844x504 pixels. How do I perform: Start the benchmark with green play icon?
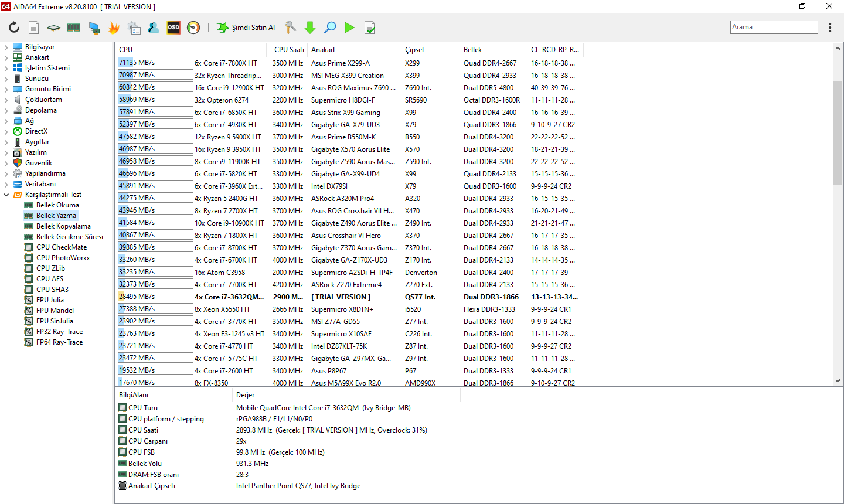(x=350, y=28)
